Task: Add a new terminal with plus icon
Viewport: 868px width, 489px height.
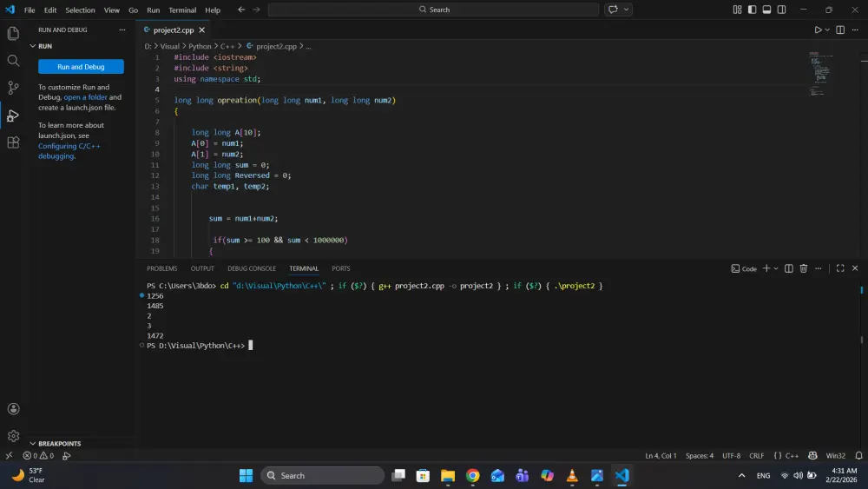Action: [x=766, y=268]
